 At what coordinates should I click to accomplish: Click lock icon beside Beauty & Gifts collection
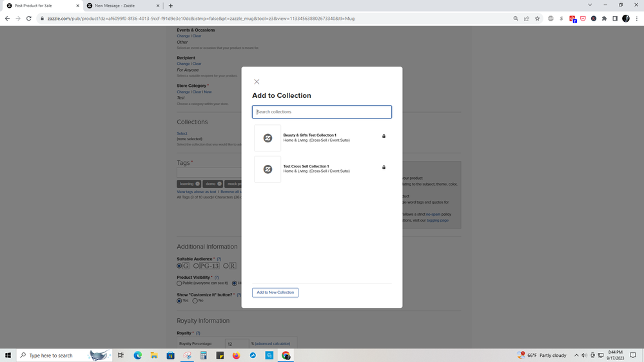(x=384, y=136)
